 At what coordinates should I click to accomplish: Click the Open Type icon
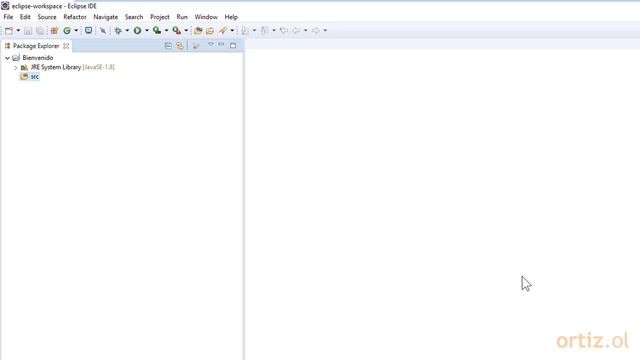[198, 31]
